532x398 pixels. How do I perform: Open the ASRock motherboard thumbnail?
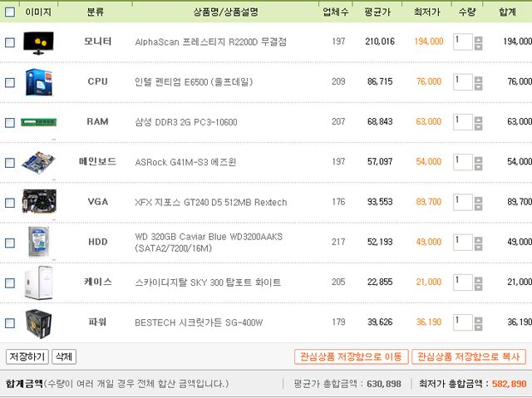pyautogui.click(x=38, y=162)
